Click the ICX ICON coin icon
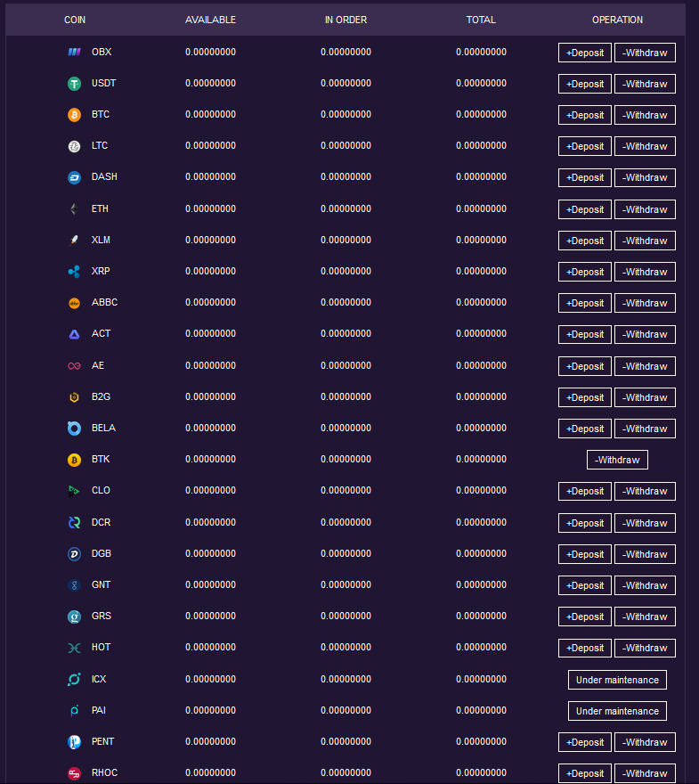This screenshot has width=699, height=784. tap(75, 679)
